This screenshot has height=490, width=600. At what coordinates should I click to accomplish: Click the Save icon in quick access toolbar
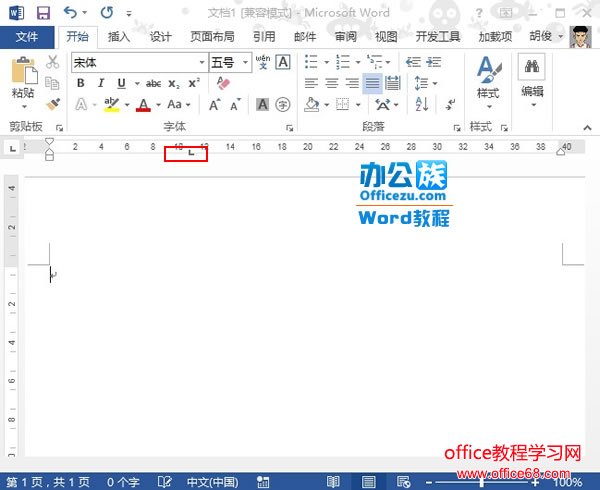point(43,13)
